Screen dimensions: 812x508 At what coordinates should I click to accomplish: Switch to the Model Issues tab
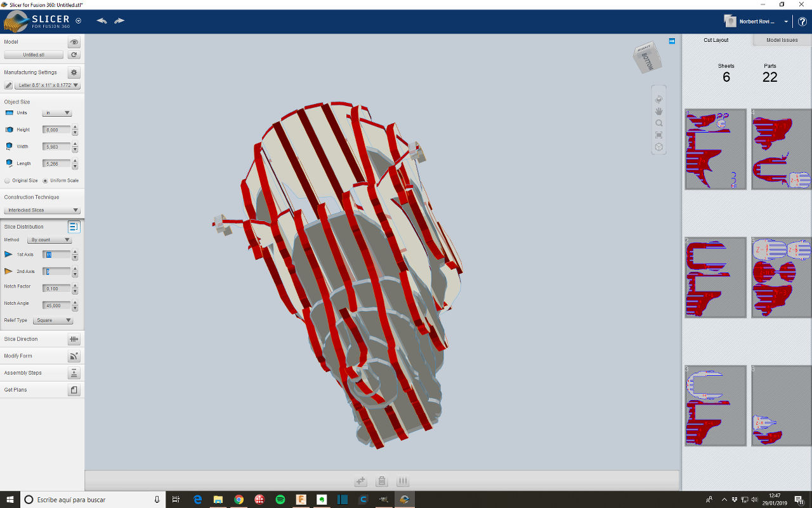point(782,40)
